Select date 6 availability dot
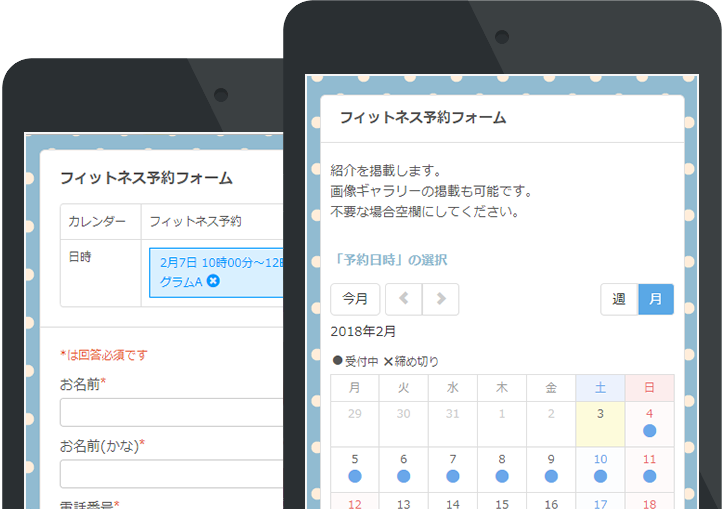The height and width of the screenshot is (509, 722). coord(403,477)
